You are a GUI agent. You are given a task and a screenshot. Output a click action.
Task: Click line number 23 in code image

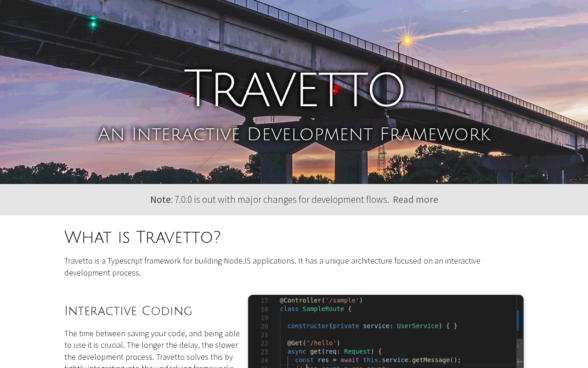264,351
